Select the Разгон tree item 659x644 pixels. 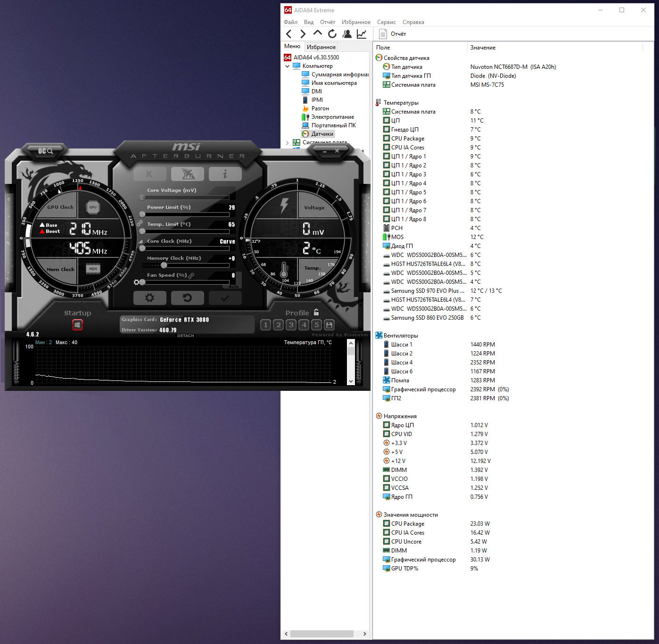coord(320,108)
